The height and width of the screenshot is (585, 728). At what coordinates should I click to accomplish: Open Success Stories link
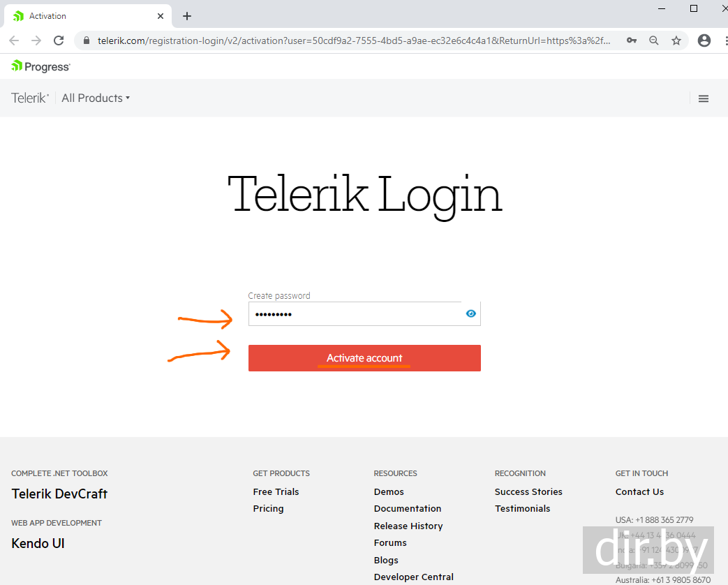(x=528, y=491)
